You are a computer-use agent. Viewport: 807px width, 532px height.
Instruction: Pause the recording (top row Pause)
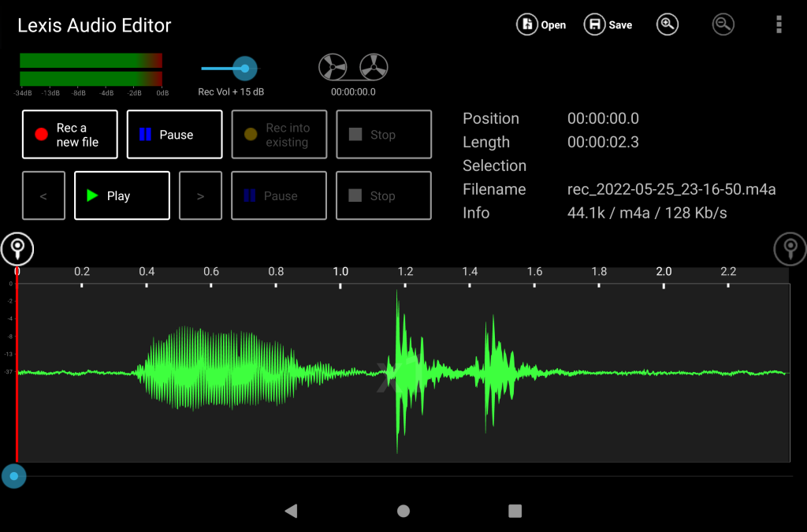click(x=174, y=134)
